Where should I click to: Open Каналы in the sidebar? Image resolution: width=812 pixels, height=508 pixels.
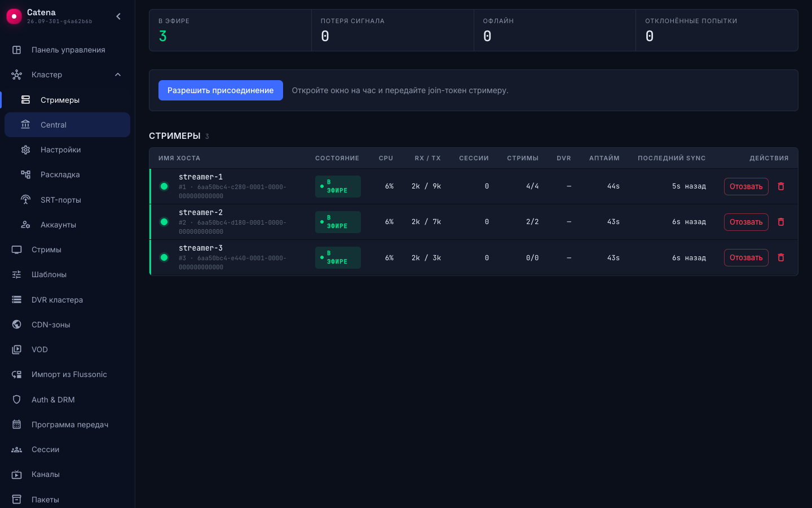67,474
